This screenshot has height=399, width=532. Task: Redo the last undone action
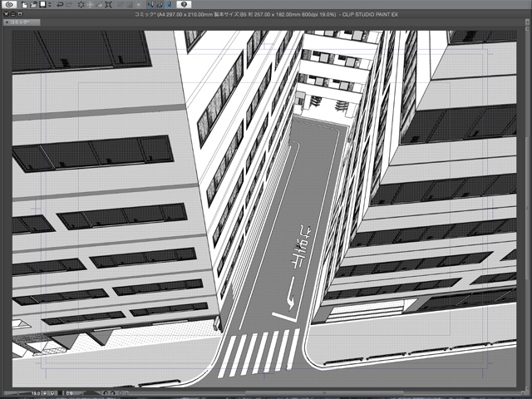[69, 4]
